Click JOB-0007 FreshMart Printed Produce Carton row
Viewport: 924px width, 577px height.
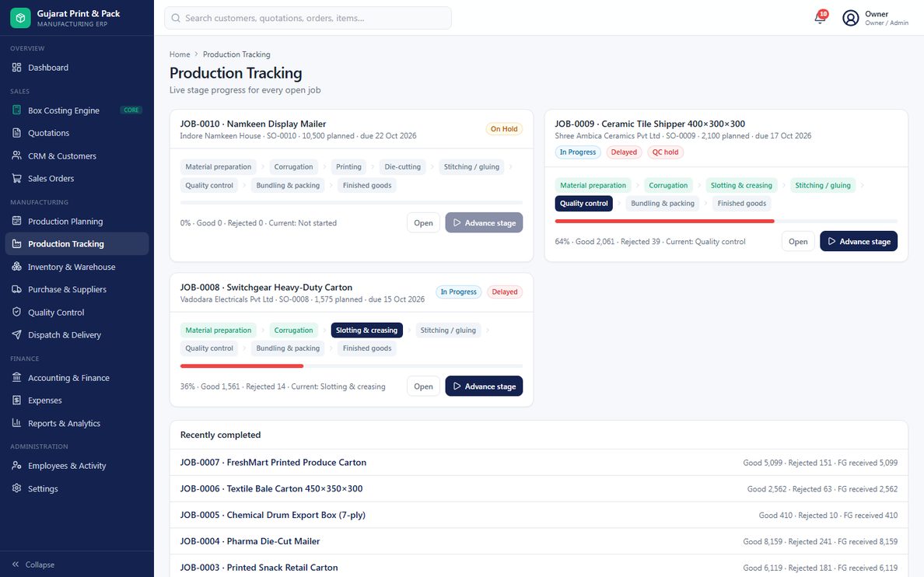(x=538, y=462)
